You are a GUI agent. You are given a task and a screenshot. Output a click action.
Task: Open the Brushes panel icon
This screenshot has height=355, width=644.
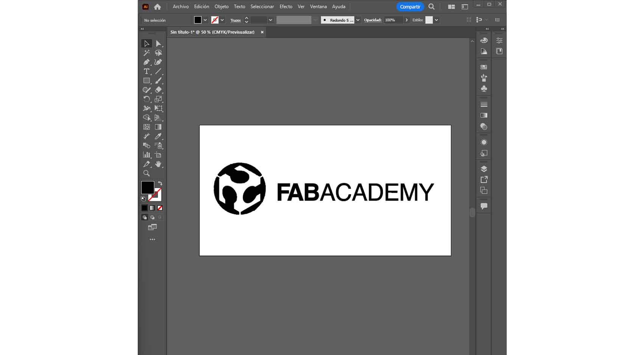click(484, 78)
